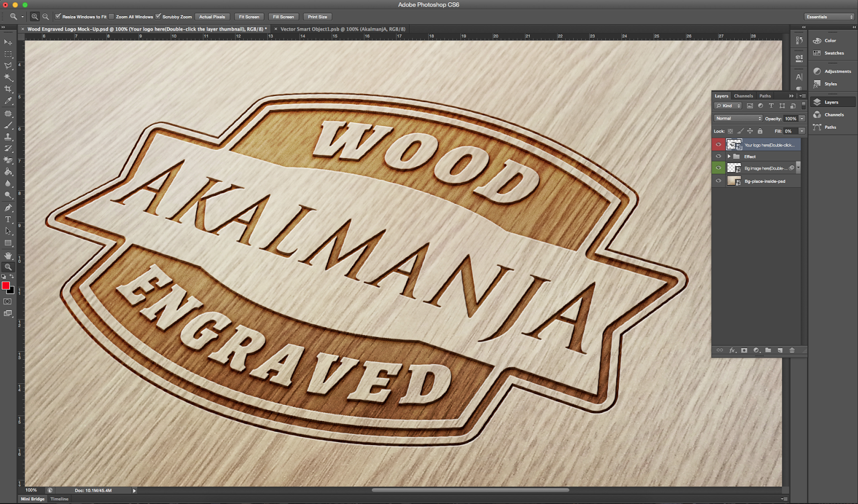Select the Crop tool
Screen dimensions: 858x504
pyautogui.click(x=8, y=89)
